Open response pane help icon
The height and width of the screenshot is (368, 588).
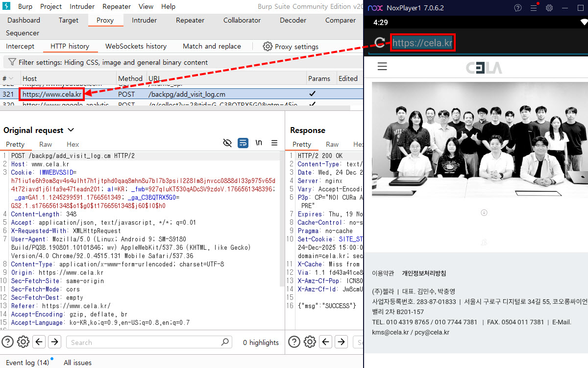[x=294, y=342]
